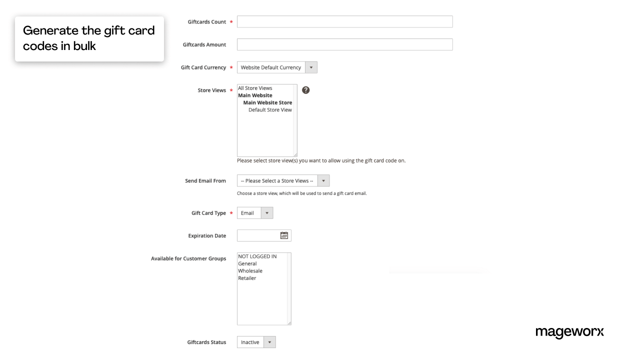This screenshot has width=644, height=364.
Task: Select Main Website in Store Views
Action: click(x=255, y=95)
